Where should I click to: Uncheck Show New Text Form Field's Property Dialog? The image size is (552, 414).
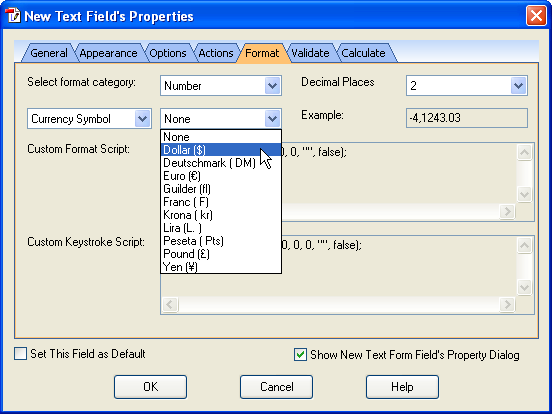(300, 355)
